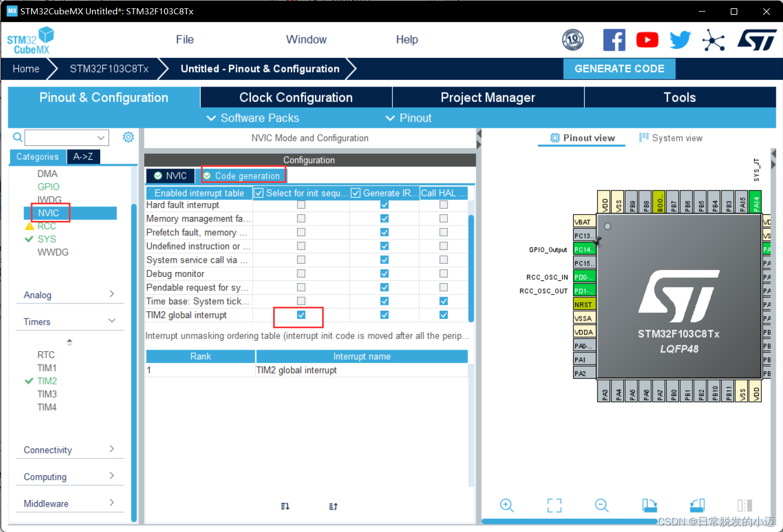Click the STM32CubeMX logo
This screenshot has height=532, width=783.
tap(30, 40)
